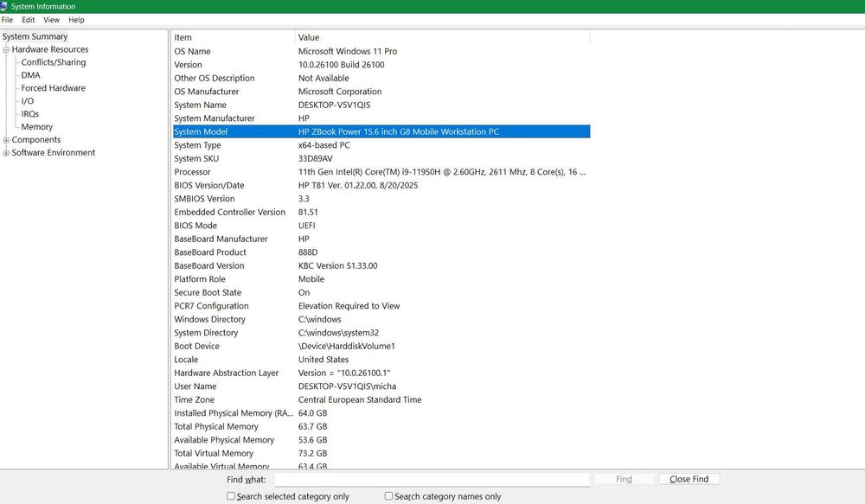
Task: Open the File menu
Action: point(7,20)
